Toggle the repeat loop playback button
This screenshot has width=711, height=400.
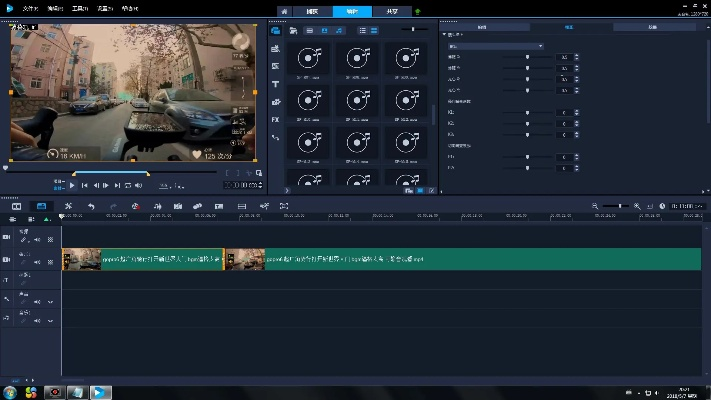point(128,185)
